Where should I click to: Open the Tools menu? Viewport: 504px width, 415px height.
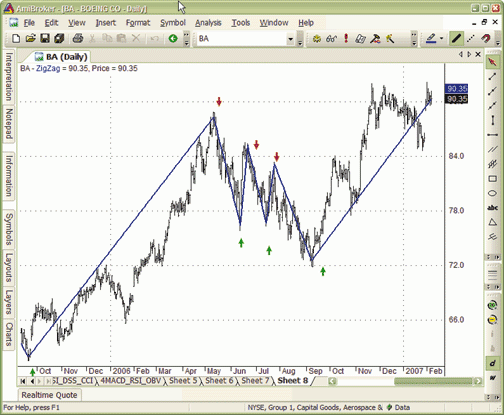tap(241, 23)
